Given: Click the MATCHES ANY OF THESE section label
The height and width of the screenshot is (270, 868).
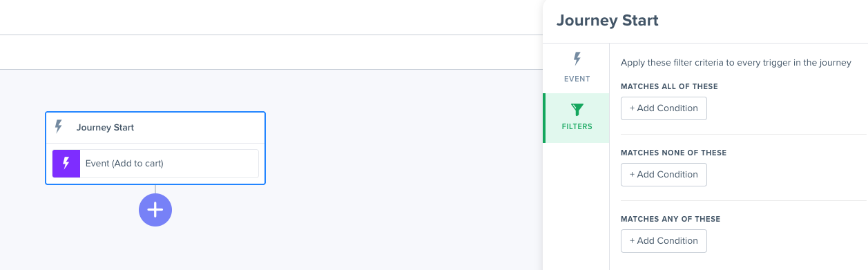Looking at the screenshot, I should pos(671,219).
